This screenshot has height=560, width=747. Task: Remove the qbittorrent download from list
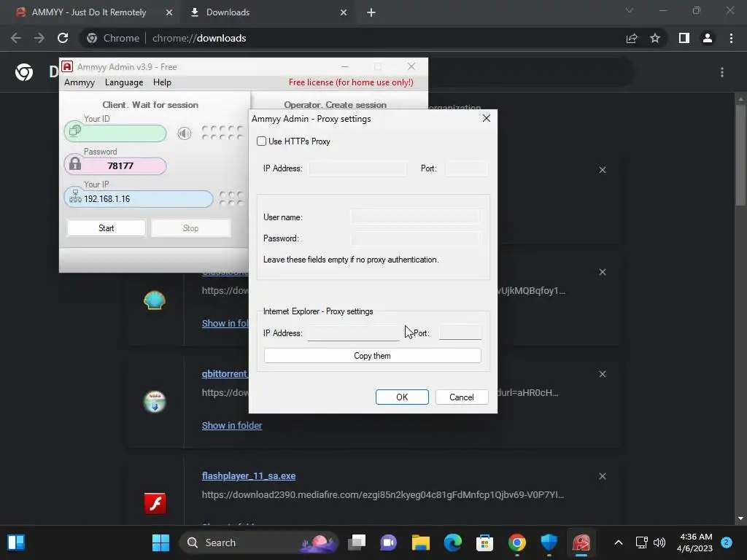point(602,374)
